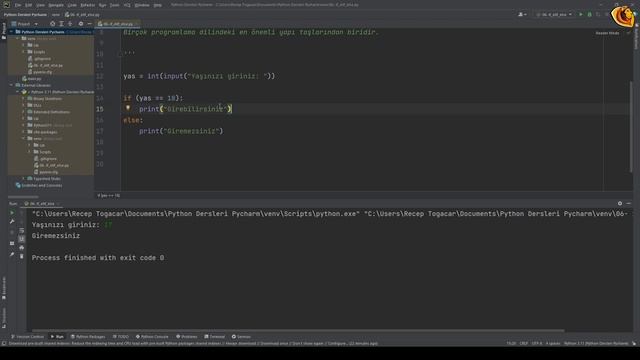Screen dimensions: 640x360
Task: Click the Run console horizontal scrollbar
Action: [x=298, y=330]
